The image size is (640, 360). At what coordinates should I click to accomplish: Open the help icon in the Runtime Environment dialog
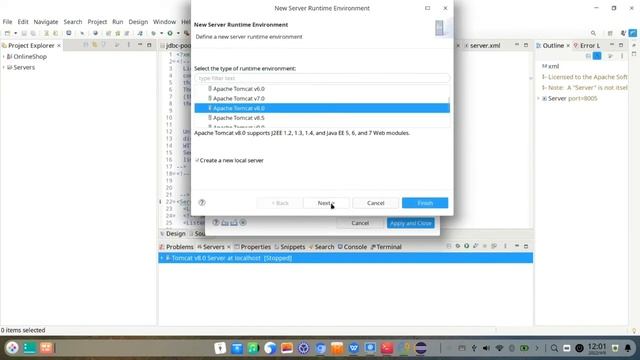click(x=202, y=202)
